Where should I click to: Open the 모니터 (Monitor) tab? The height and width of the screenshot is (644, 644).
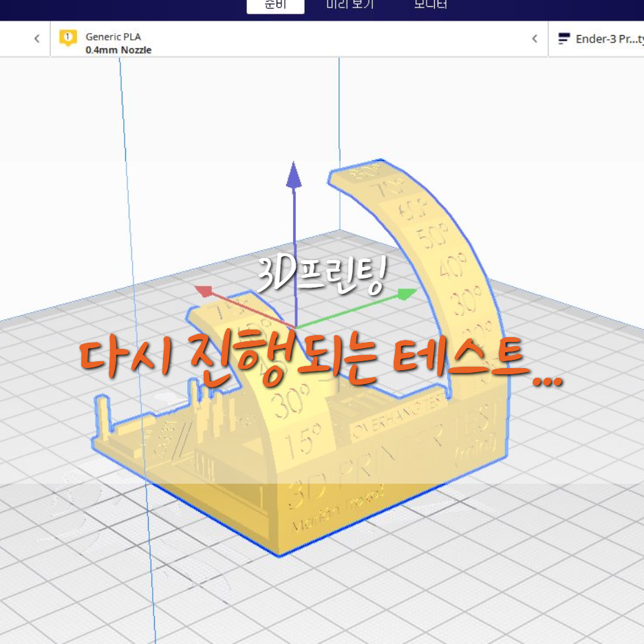pyautogui.click(x=430, y=5)
